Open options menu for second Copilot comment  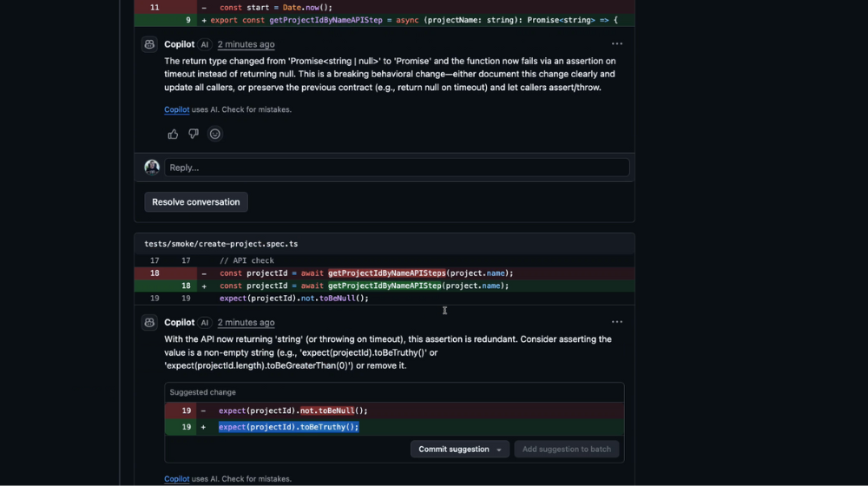point(616,322)
